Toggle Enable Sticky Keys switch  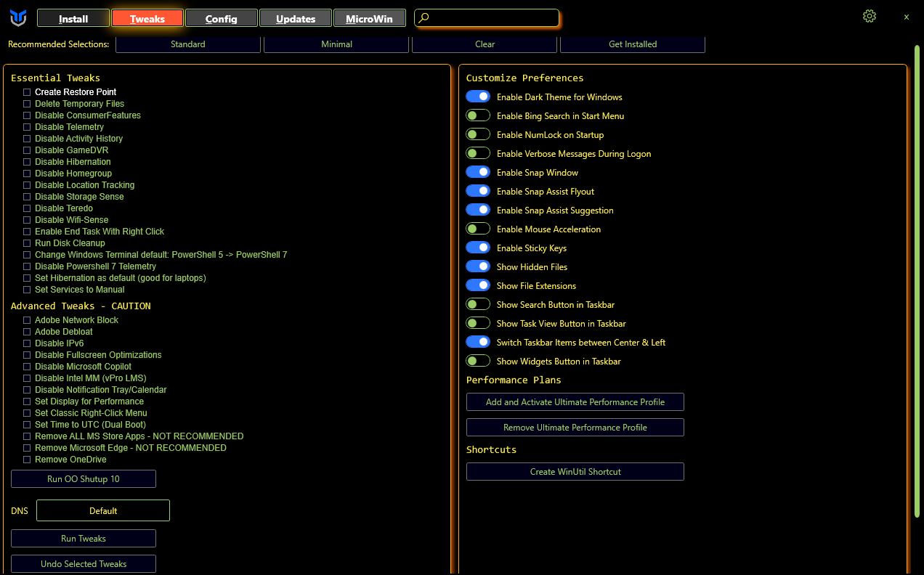click(478, 248)
